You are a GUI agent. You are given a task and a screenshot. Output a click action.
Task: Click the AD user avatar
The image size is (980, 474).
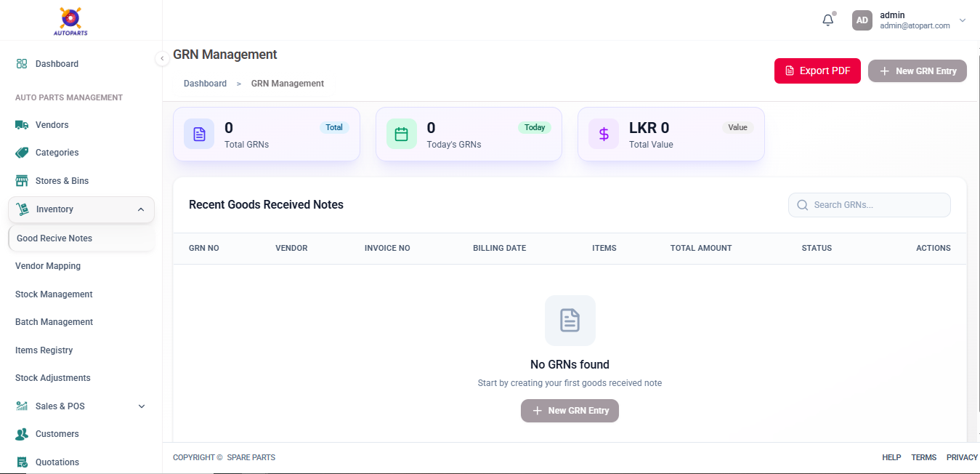point(862,20)
